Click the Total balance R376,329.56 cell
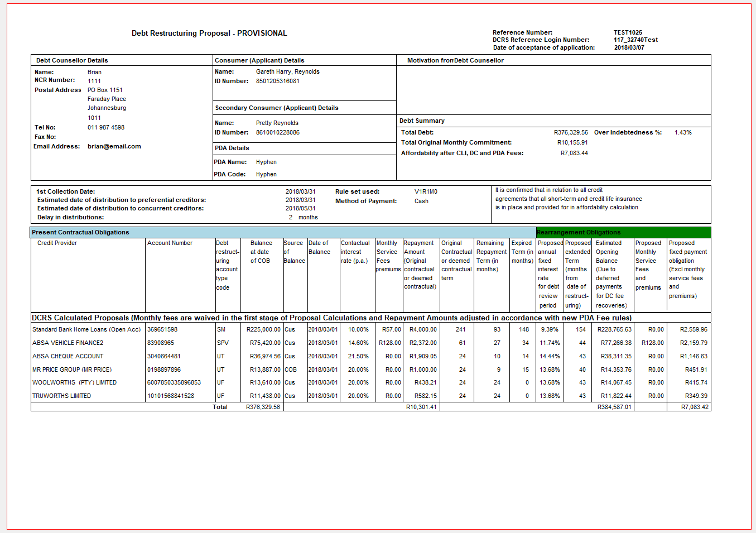Screen dimensions: 756x533 [263, 407]
